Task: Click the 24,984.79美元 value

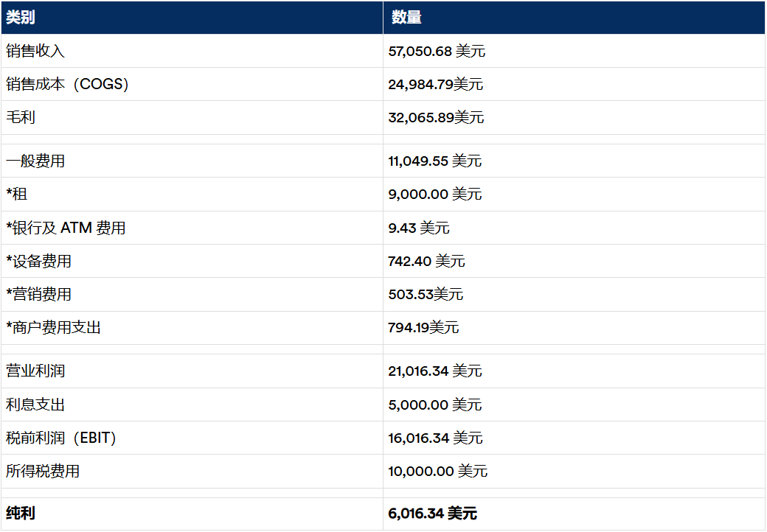Action: coord(436,85)
